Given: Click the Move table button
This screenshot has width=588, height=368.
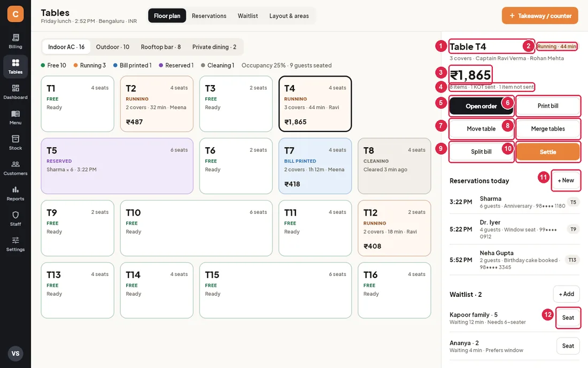Looking at the screenshot, I should (481, 129).
